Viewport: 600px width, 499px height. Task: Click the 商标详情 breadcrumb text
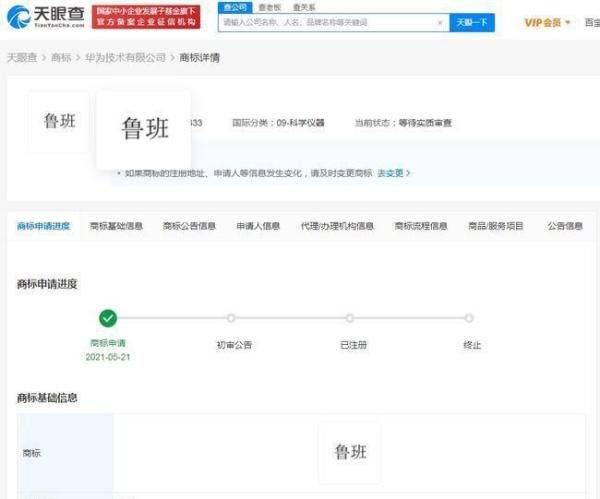[199, 58]
